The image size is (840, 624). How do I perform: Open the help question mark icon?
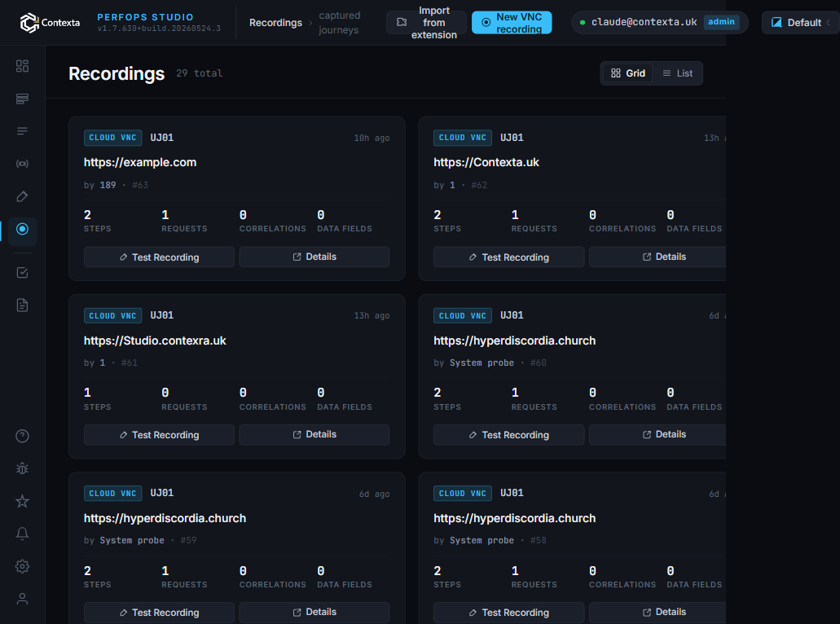click(x=22, y=436)
